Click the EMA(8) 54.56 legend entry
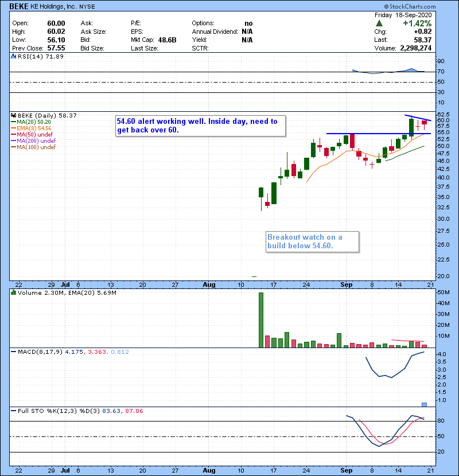This screenshot has width=459, height=476. tap(34, 128)
